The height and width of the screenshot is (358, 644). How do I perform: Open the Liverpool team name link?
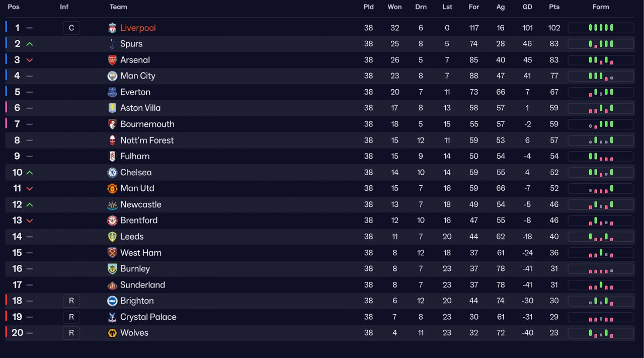138,28
